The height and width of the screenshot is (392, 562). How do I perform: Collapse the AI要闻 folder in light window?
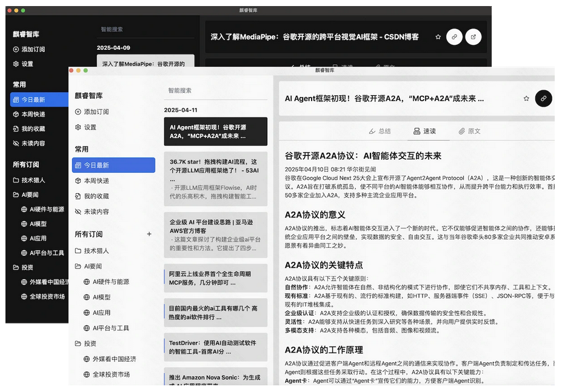coord(88,266)
